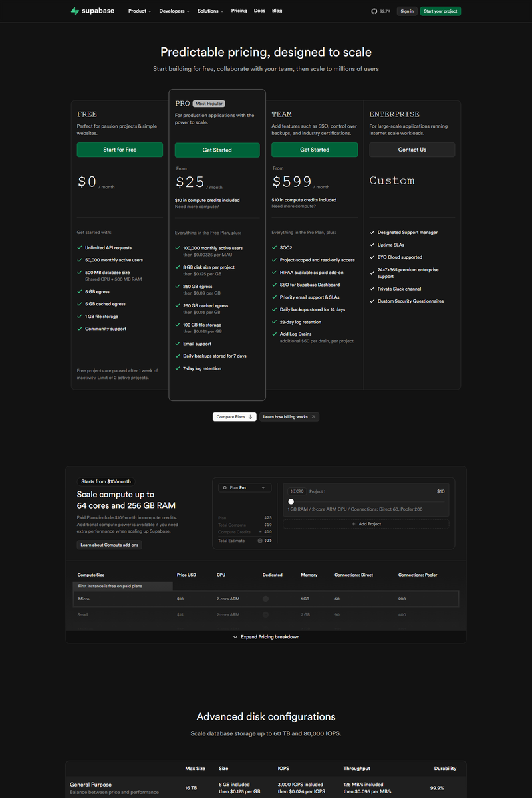Click Contact Us for Enterprise

(412, 150)
